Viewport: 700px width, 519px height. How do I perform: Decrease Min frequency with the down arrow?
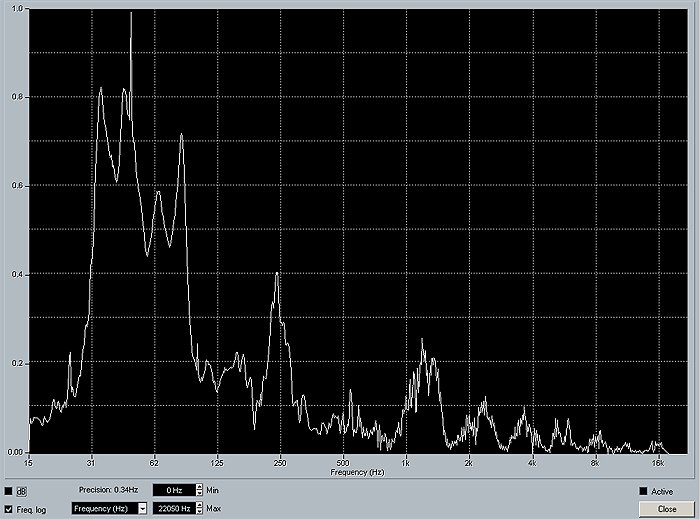point(198,494)
